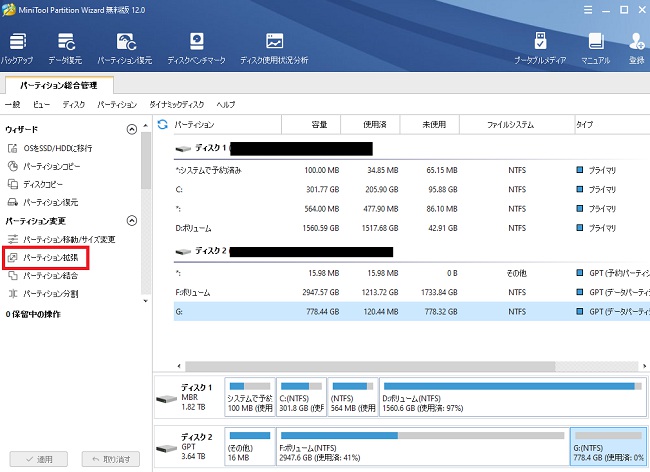The height and width of the screenshot is (472, 650).
Task: Open the hamburger menu in the title bar
Action: 588,10
